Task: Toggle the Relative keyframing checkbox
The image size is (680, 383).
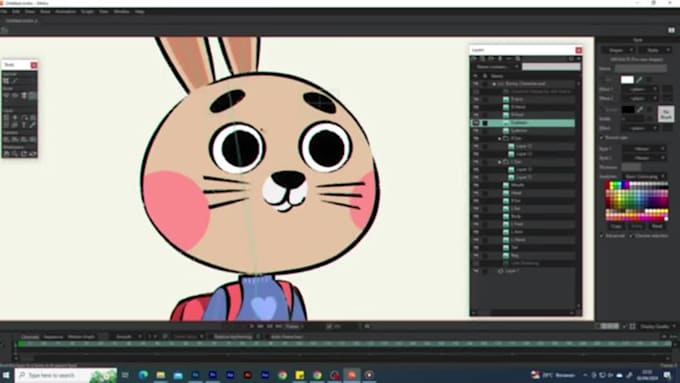Action: (211, 337)
